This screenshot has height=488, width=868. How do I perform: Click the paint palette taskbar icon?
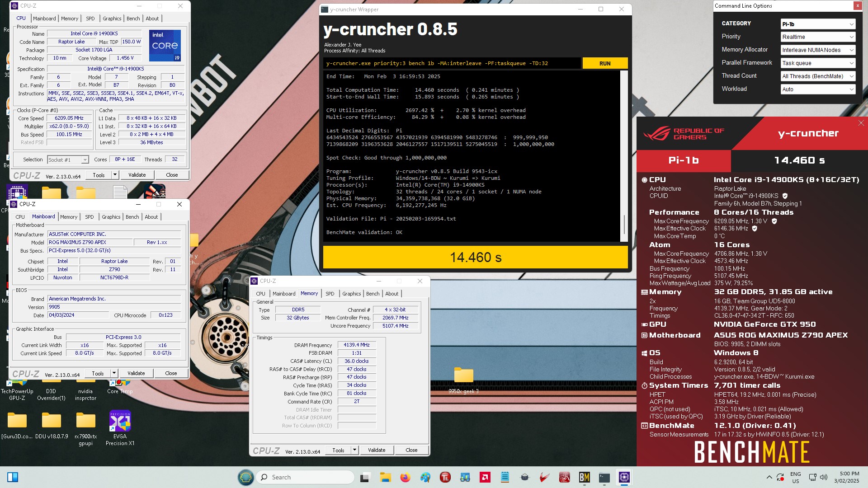(425, 477)
